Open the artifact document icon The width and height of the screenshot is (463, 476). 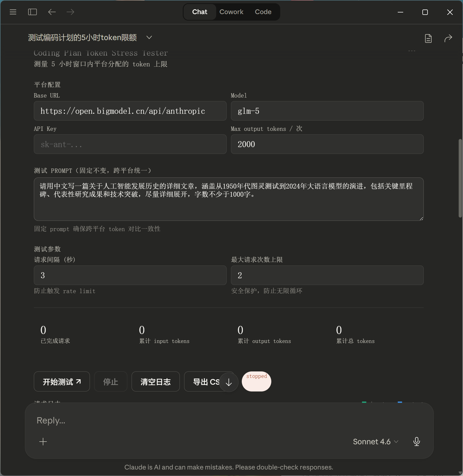pos(428,38)
